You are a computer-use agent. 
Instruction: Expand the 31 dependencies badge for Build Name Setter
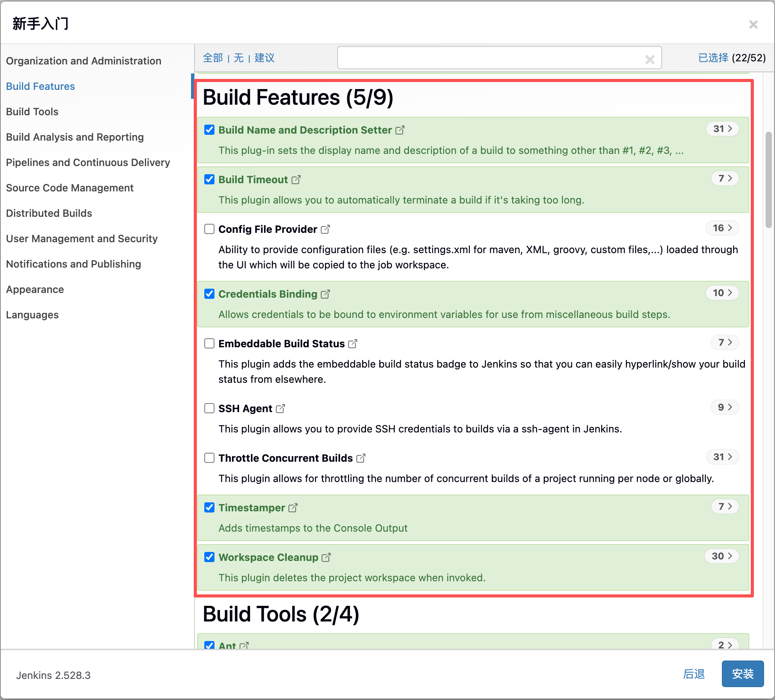[x=722, y=129]
